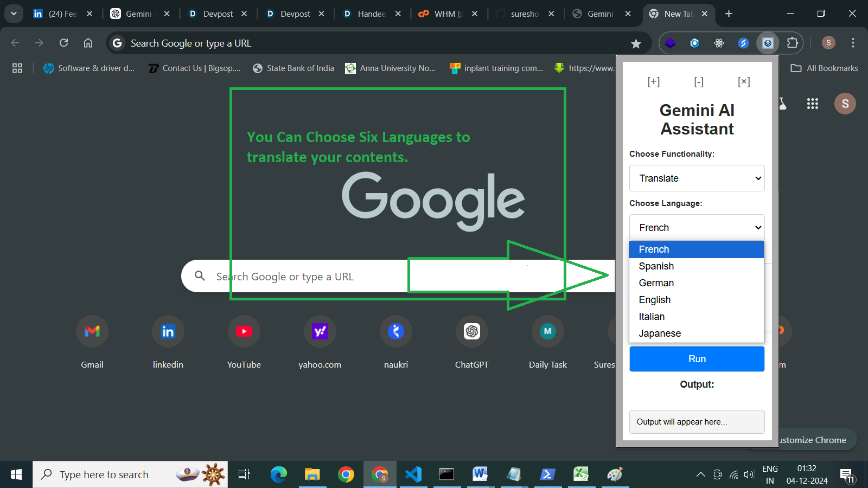This screenshot has width=868, height=488.
Task: Open the Google account avatar on page
Action: (x=845, y=104)
